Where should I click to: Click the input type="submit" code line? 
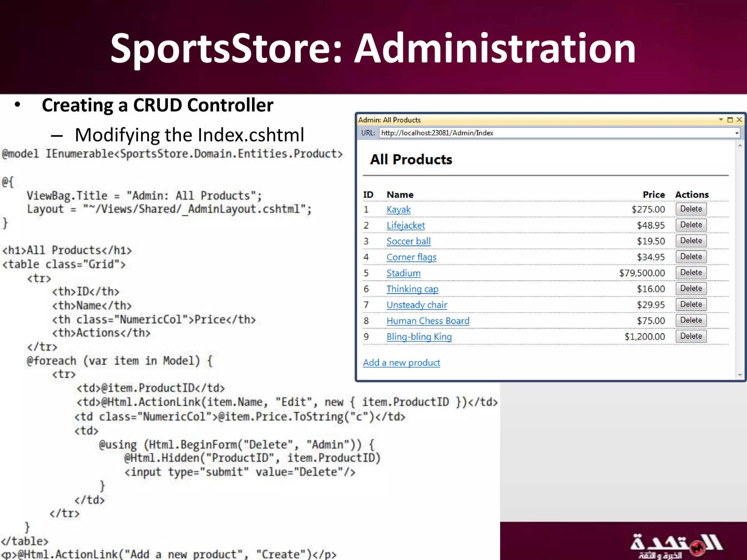[240, 472]
